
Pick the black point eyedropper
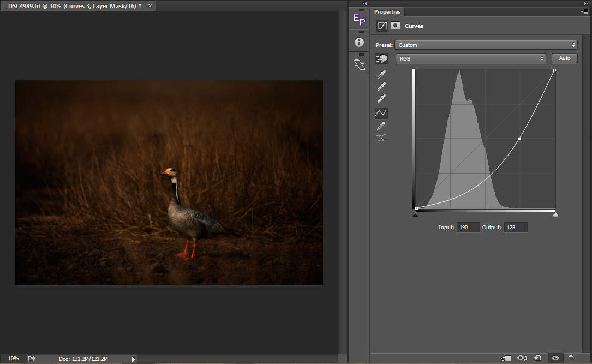pos(382,74)
